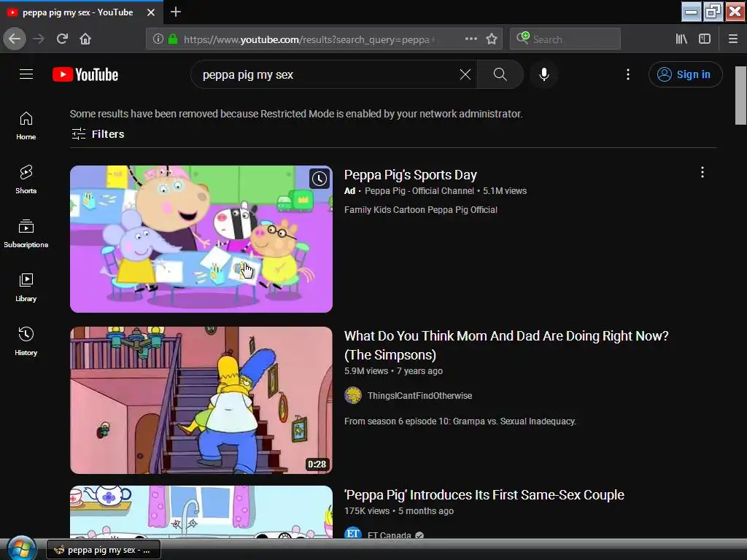Open action menu for Peppa Pig's Sports Day
The image size is (747, 560).
[x=703, y=172]
